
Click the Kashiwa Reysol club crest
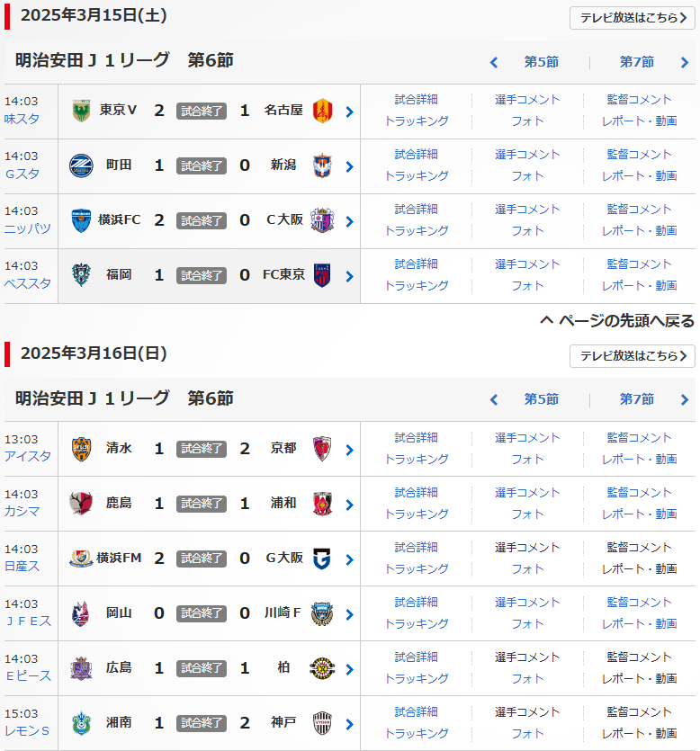[x=322, y=668]
